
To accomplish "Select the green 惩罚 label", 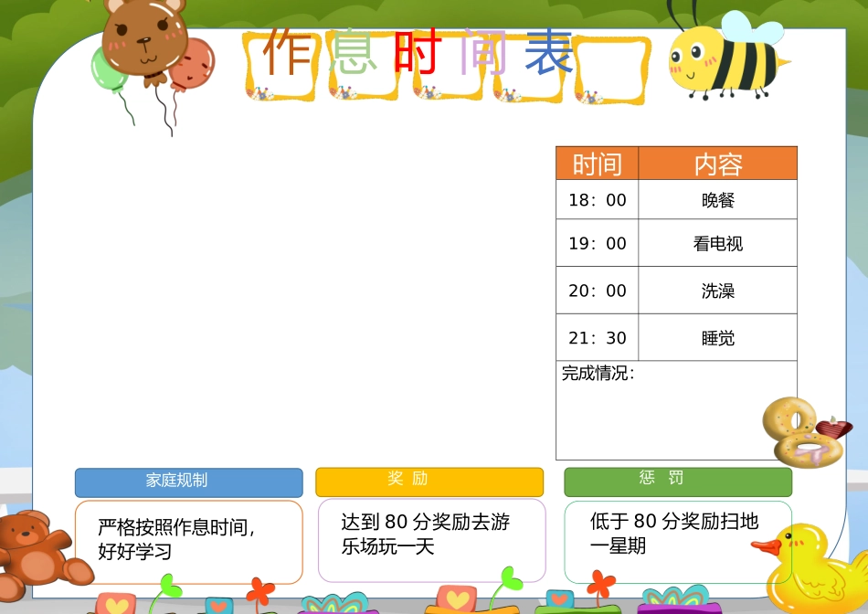I will pos(678,482).
